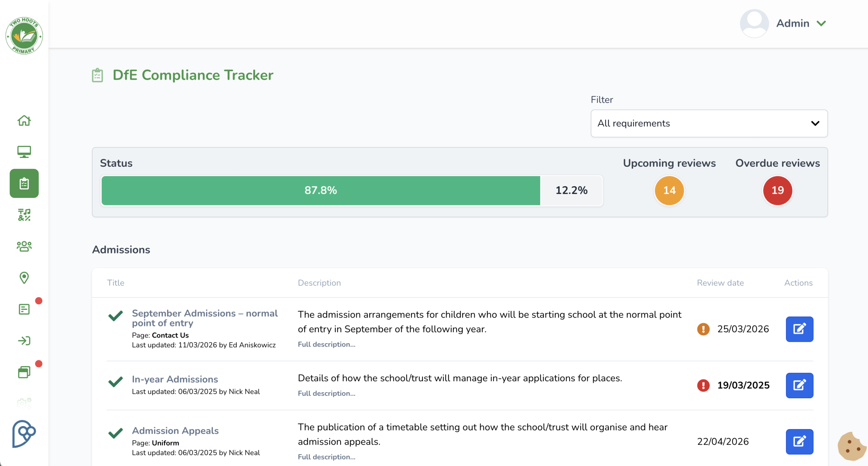Click the login arrow icon in the sidebar
Viewport: 868px width, 466px height.
tap(24, 341)
